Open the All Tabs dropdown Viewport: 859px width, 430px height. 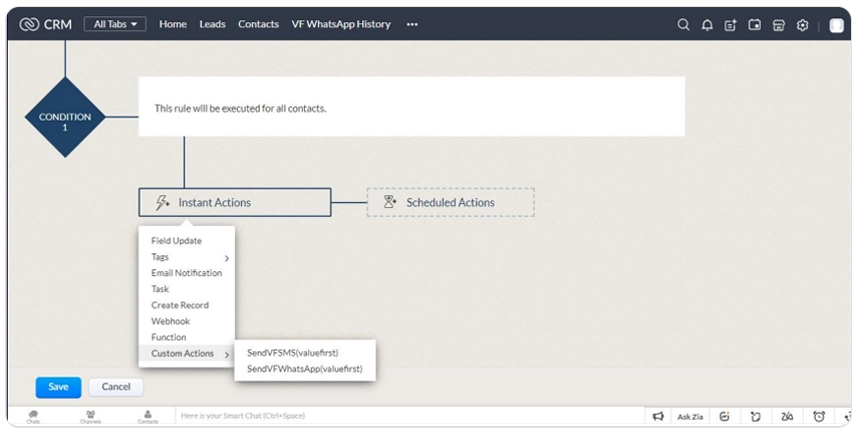click(115, 24)
